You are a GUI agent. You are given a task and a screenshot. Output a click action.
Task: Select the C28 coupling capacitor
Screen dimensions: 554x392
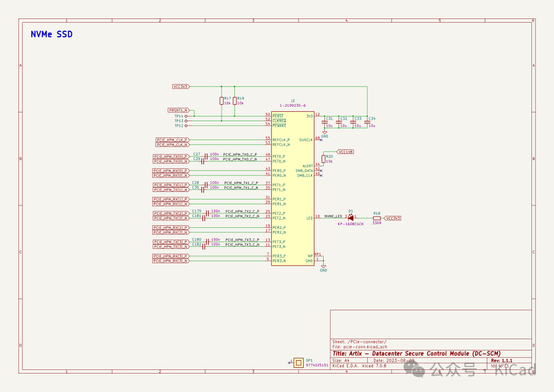click(x=206, y=185)
